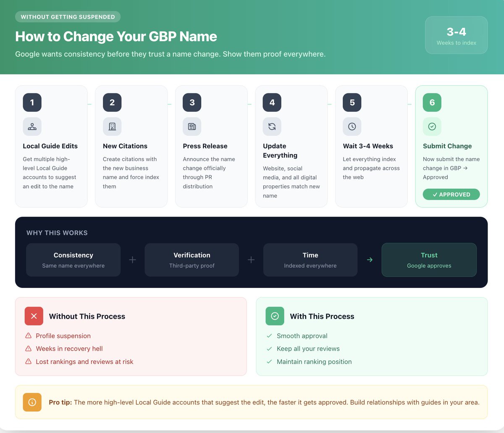Click the step number 1 badge
504x433 pixels.
[x=32, y=103]
